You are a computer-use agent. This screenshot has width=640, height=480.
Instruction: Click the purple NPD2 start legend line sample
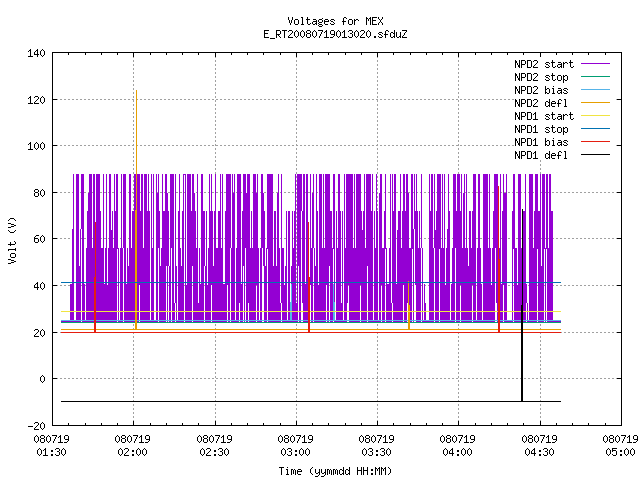coord(595,64)
